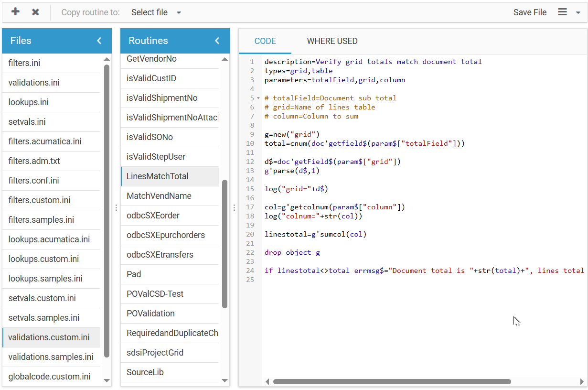
Task: Select validations.custom.ini file
Action: click(51, 337)
